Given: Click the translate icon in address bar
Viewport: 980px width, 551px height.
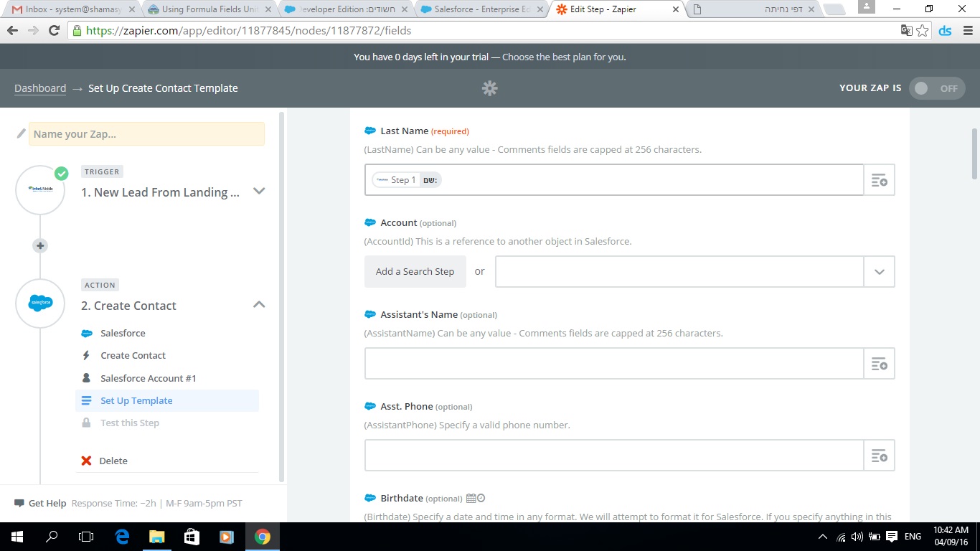Looking at the screenshot, I should click(x=907, y=31).
